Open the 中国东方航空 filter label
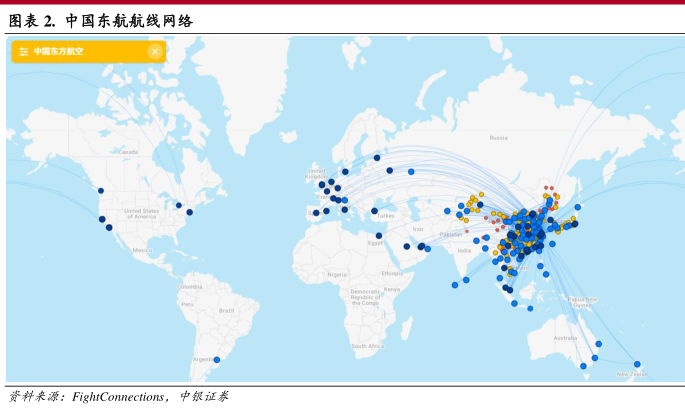This screenshot has height=410, width=685. (x=58, y=51)
